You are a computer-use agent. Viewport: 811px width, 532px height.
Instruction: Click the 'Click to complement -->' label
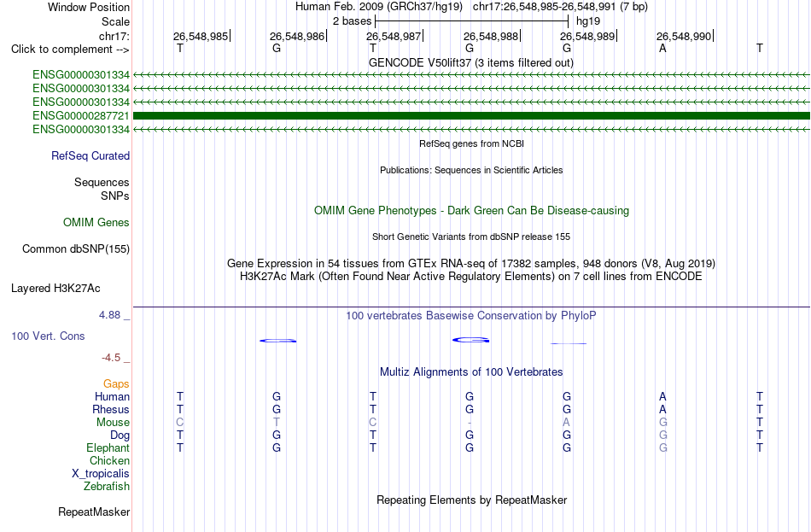[x=70, y=50]
